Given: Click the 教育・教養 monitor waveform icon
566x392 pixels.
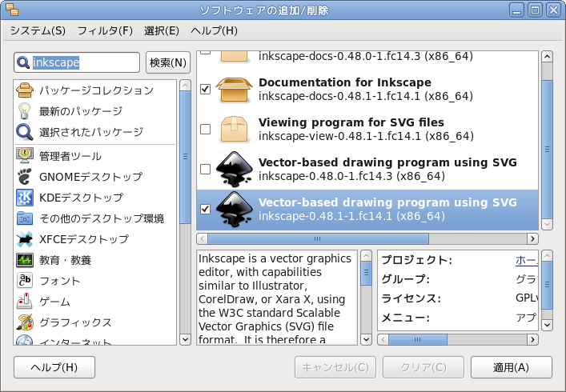Looking at the screenshot, I should click(x=25, y=260).
